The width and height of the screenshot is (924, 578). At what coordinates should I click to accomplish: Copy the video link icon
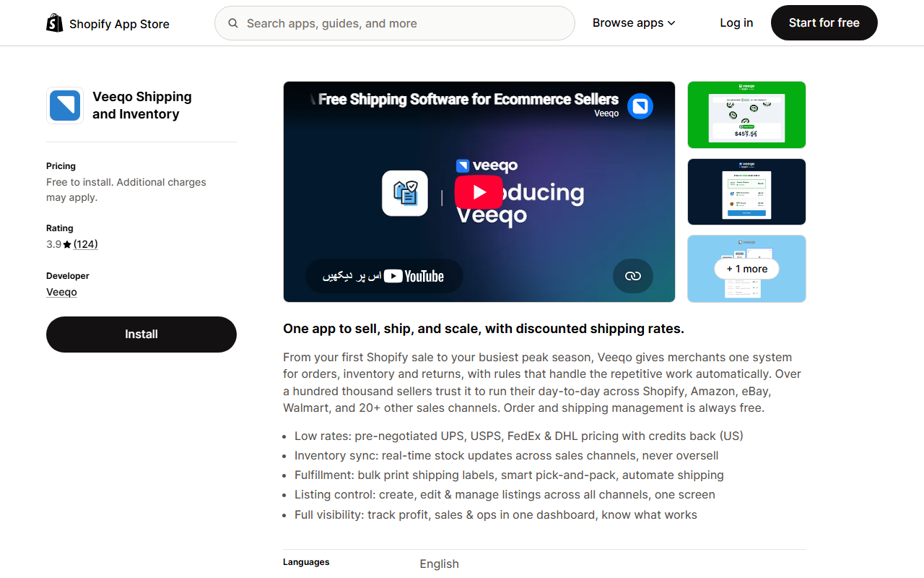(x=633, y=276)
